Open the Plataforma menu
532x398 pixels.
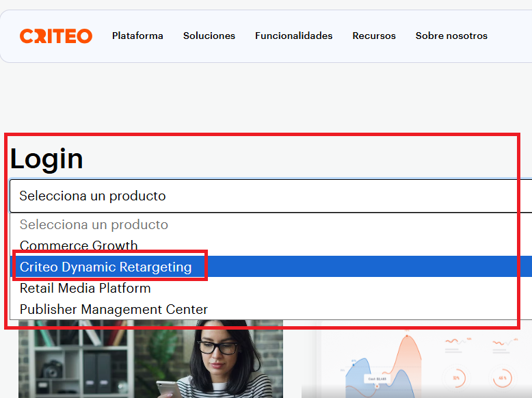(x=137, y=36)
